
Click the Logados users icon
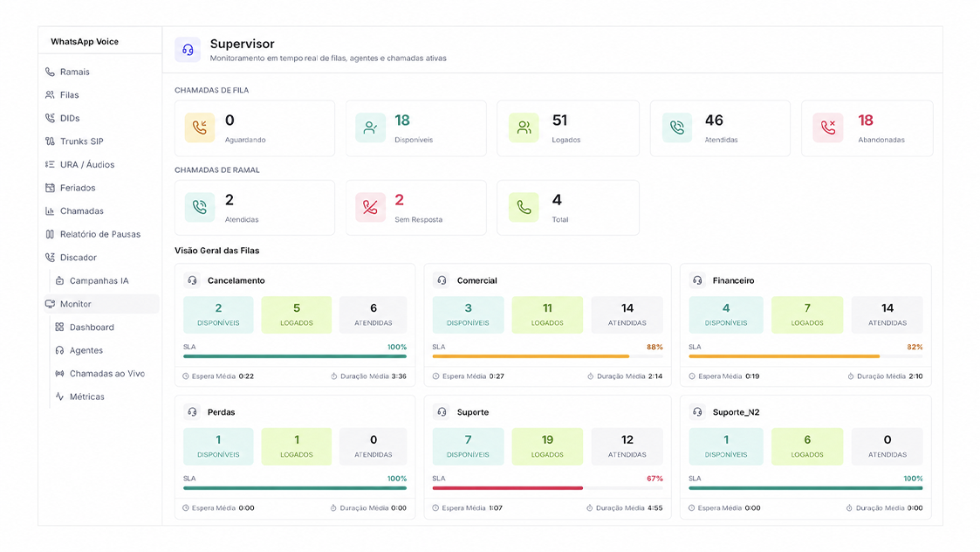coord(524,128)
